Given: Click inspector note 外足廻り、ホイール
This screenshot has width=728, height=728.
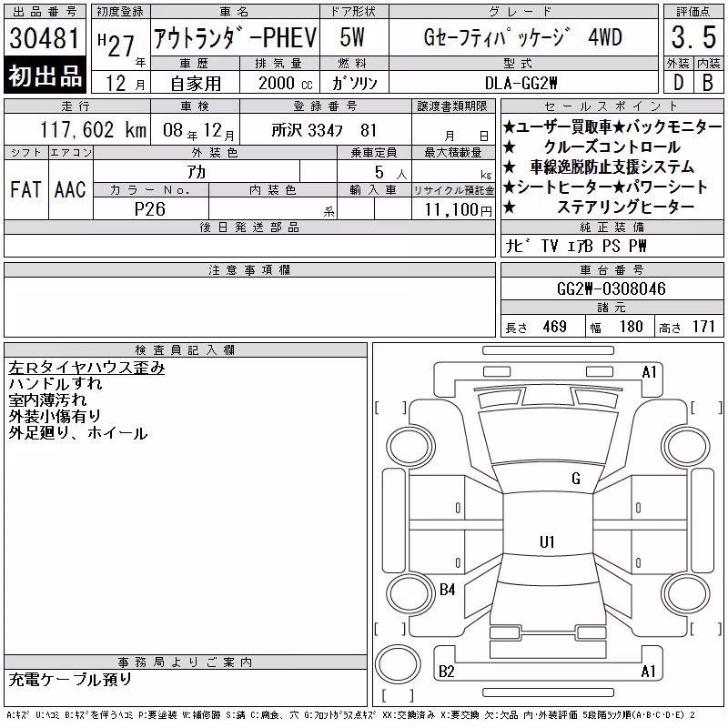Looking at the screenshot, I should pyautogui.click(x=78, y=433).
